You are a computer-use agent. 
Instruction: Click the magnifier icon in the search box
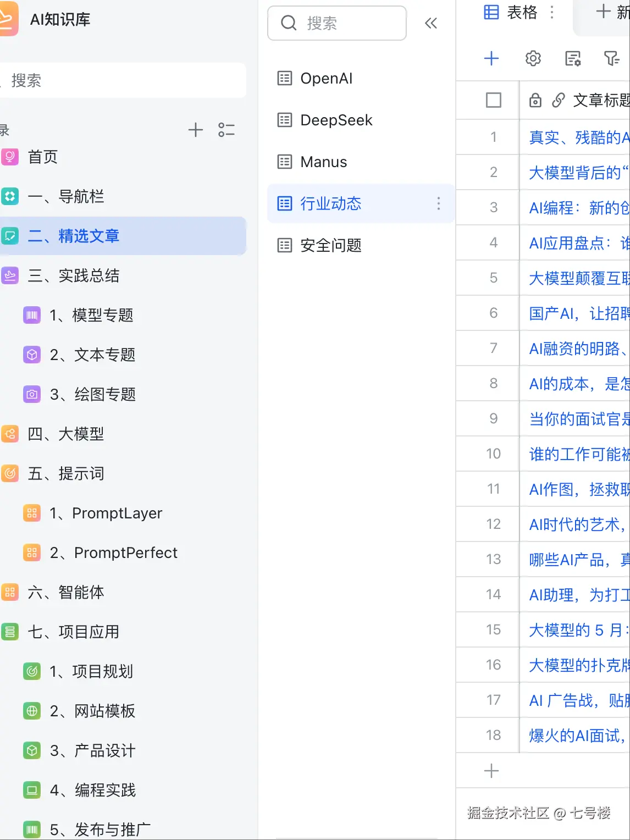[x=289, y=23]
